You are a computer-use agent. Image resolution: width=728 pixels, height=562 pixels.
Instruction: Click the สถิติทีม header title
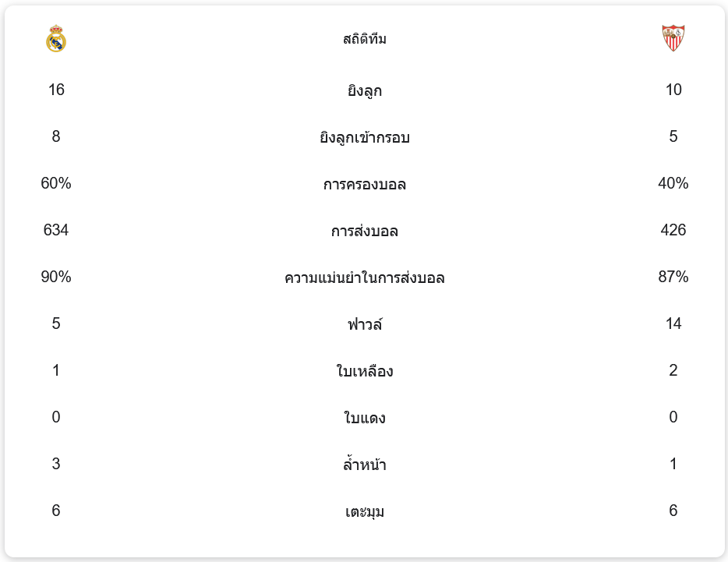pos(364,39)
